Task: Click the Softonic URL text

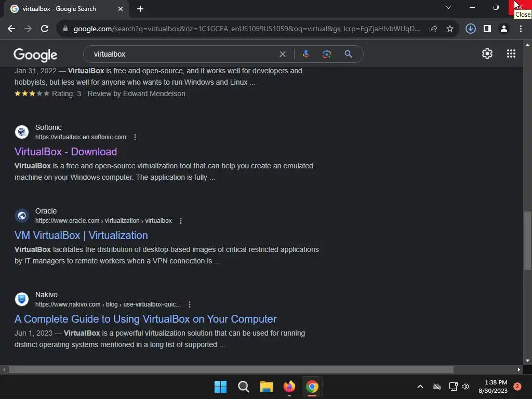Action: (x=81, y=137)
